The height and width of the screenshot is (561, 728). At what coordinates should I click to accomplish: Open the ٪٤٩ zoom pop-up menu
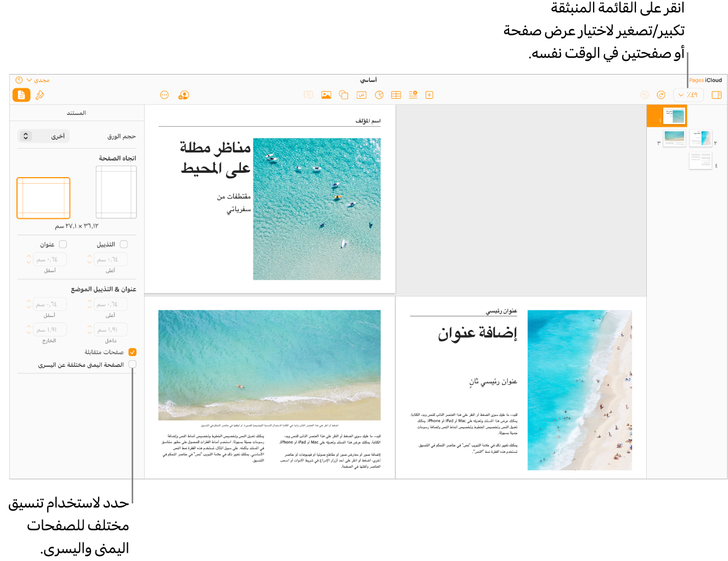688,95
